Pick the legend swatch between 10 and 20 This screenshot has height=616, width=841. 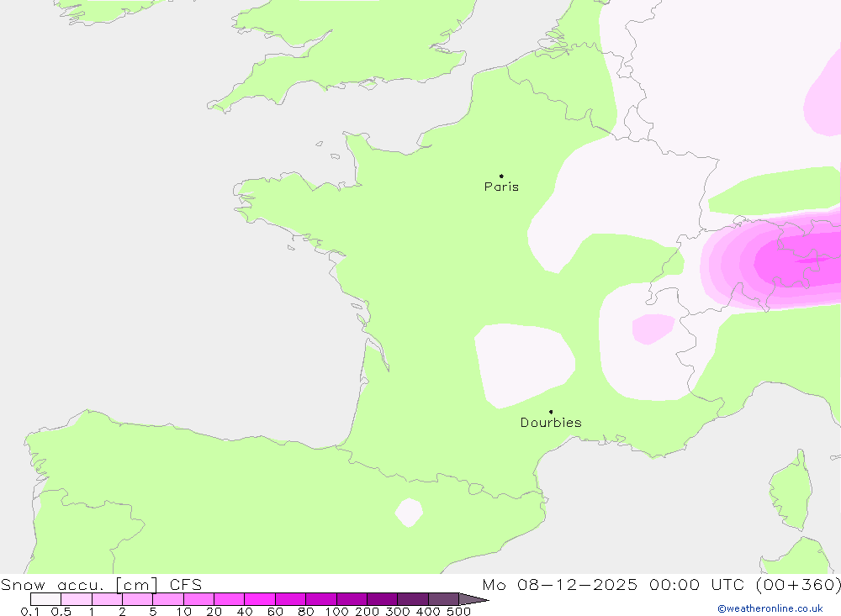pos(198,599)
